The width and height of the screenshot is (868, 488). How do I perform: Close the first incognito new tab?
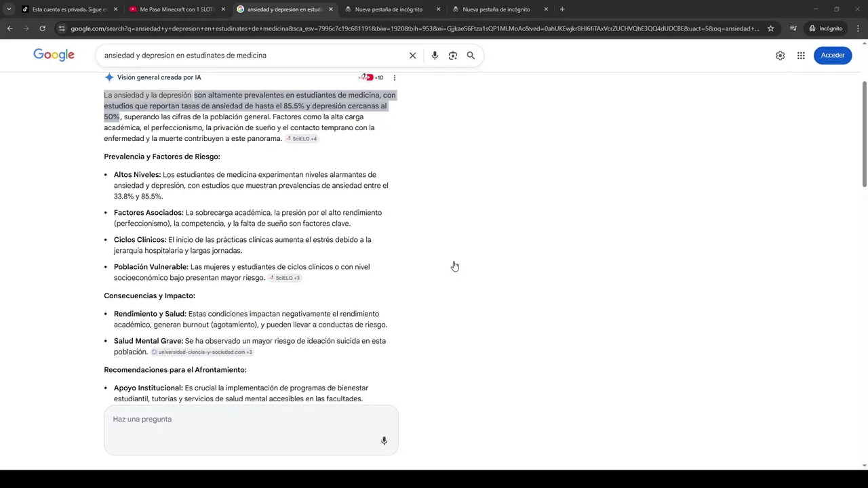[438, 9]
